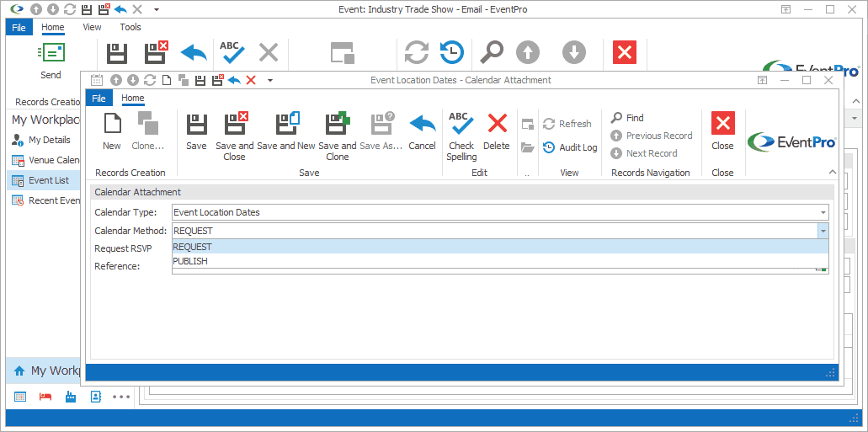Click the red X delete in the dialog quick access toolbar

coord(251,80)
